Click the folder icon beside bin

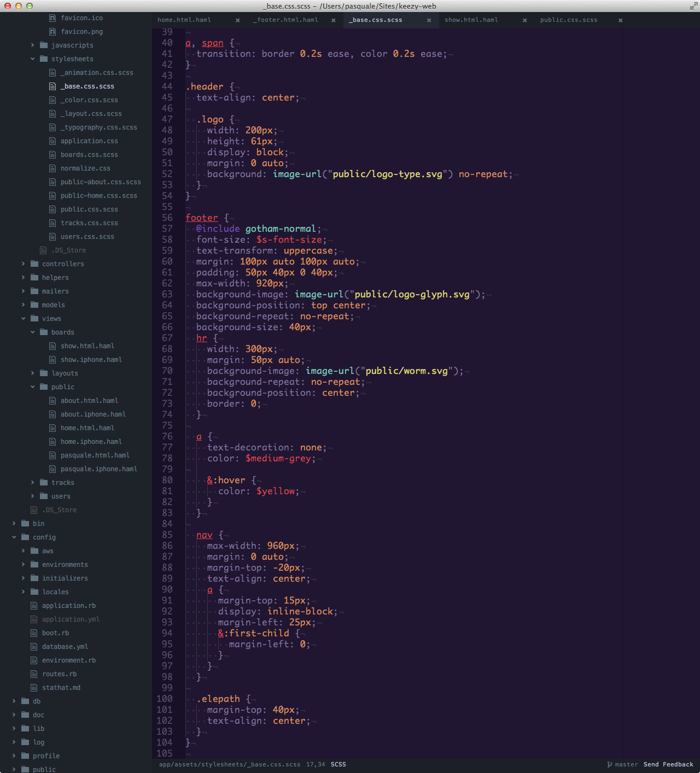coord(25,524)
